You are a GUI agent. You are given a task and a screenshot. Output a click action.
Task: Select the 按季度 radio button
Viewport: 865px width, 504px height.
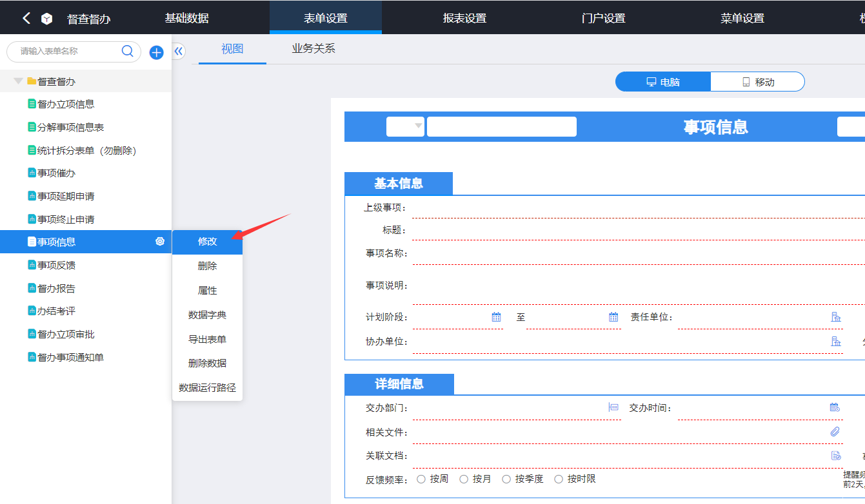tap(506, 479)
